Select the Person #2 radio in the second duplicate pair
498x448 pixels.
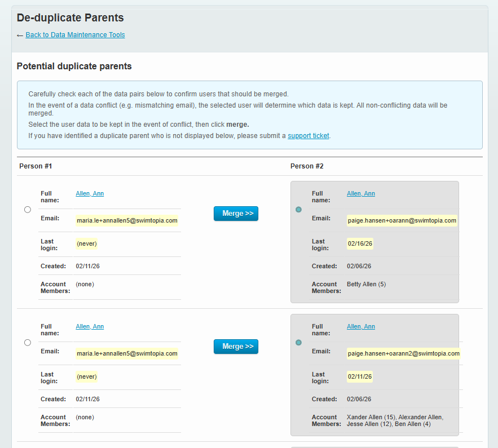point(298,342)
